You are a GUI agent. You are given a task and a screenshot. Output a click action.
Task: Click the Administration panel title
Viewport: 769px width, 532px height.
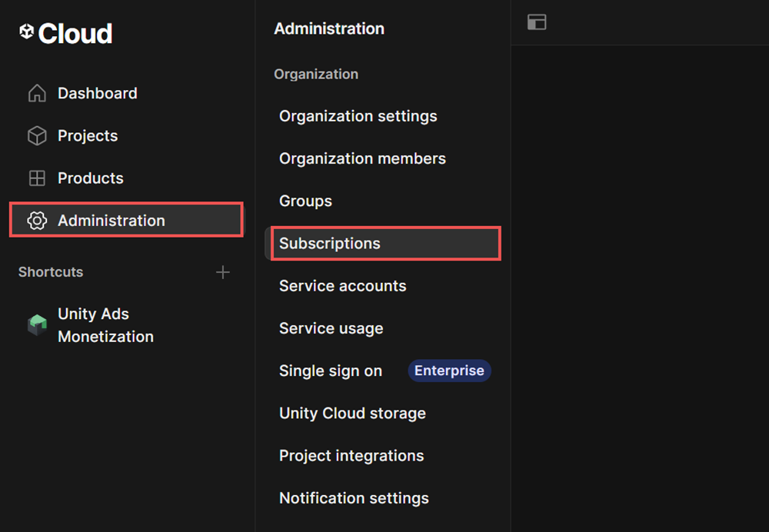[329, 28]
